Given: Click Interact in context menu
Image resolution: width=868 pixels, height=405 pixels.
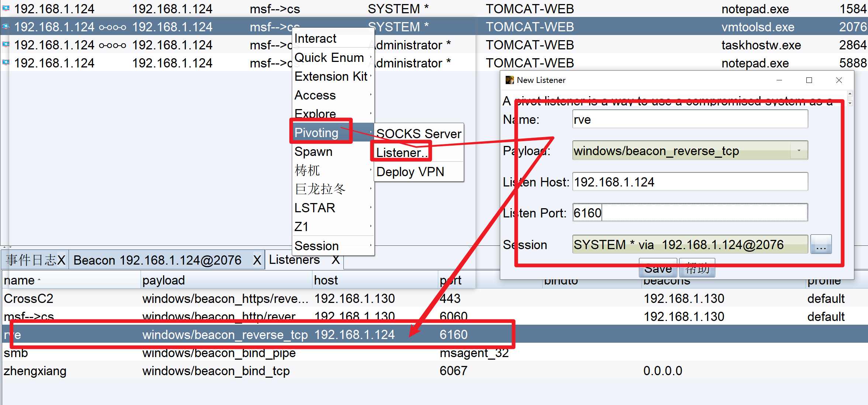Looking at the screenshot, I should pyautogui.click(x=315, y=38).
